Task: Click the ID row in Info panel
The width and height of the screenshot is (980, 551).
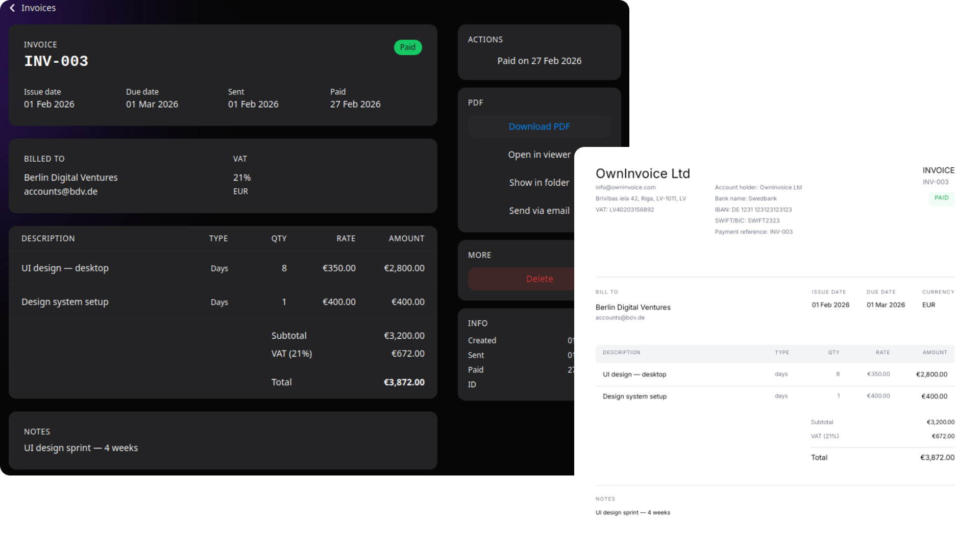Action: tap(521, 385)
